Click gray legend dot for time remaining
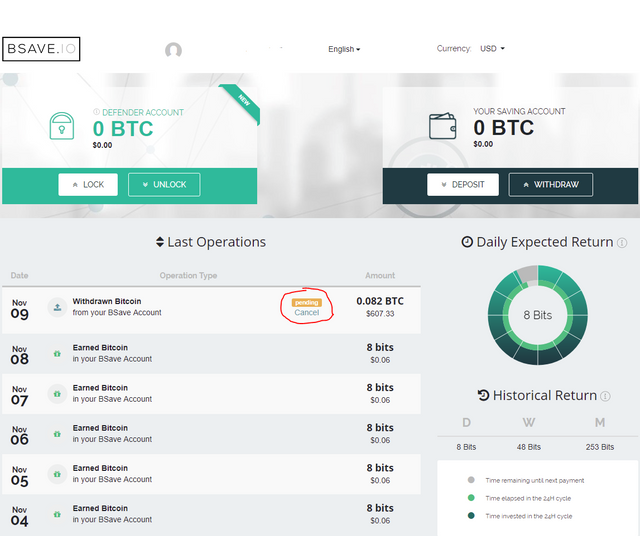Screen dimensions: 640x536 click(471, 480)
